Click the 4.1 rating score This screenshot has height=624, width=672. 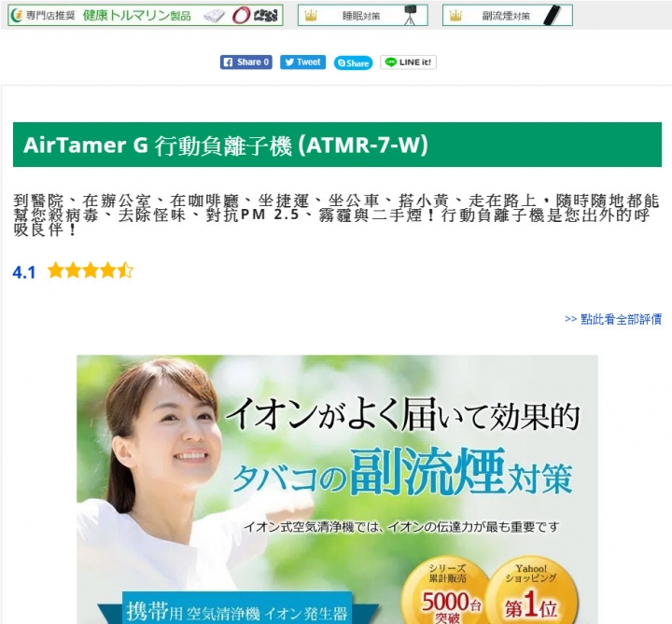coord(24,272)
